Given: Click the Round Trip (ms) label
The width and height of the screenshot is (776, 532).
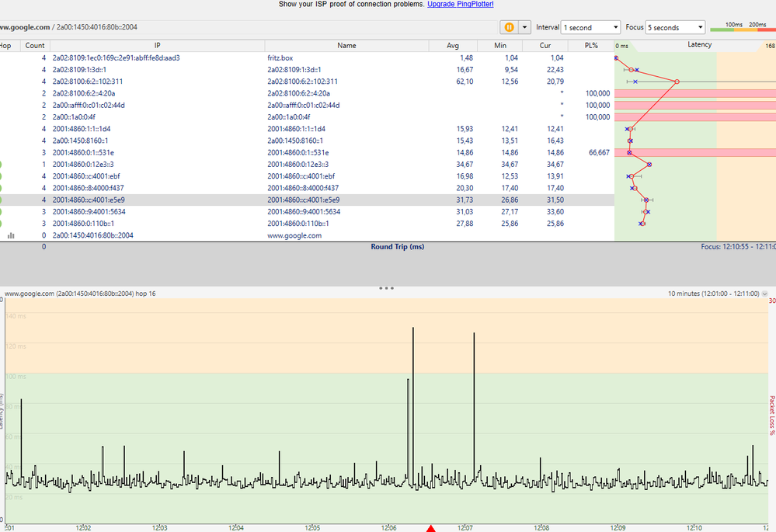Looking at the screenshot, I should [398, 247].
